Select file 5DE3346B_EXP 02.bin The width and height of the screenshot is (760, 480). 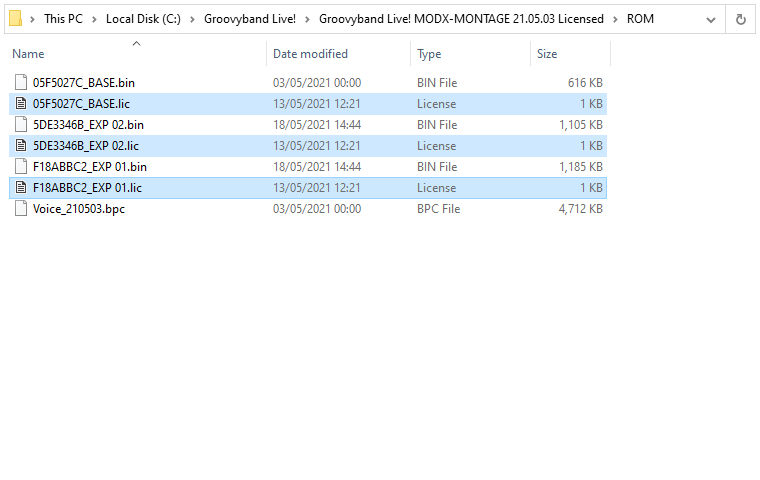pyautogui.click(x=88, y=125)
